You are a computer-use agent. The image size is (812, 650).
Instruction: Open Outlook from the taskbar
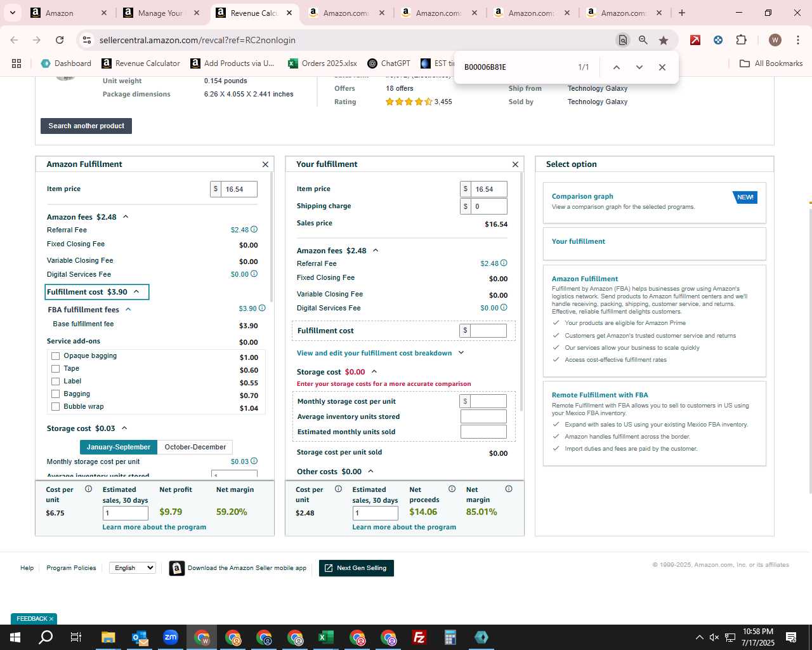140,637
